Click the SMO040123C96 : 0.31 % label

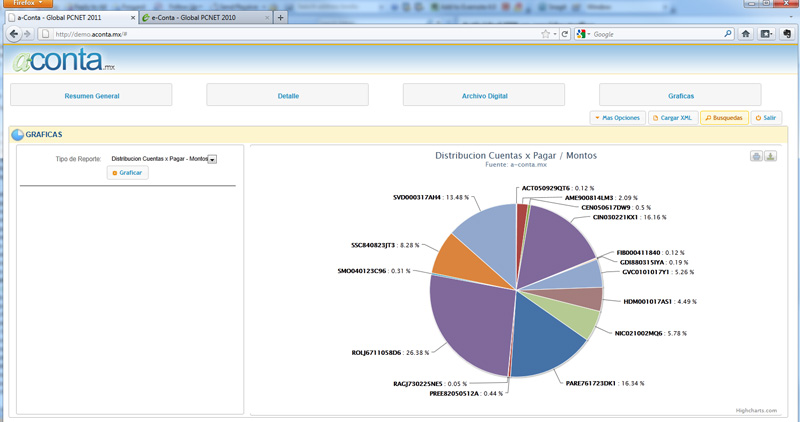pyautogui.click(x=374, y=271)
